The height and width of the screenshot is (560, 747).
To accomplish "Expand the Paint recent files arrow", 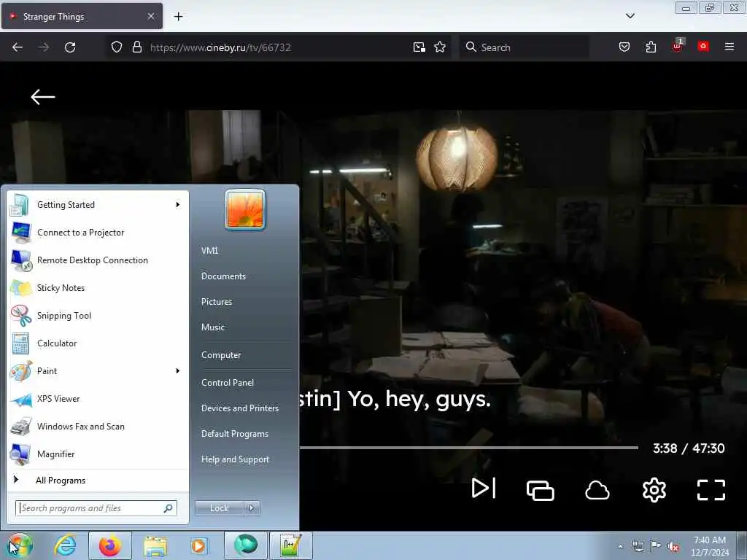I will 178,371.
